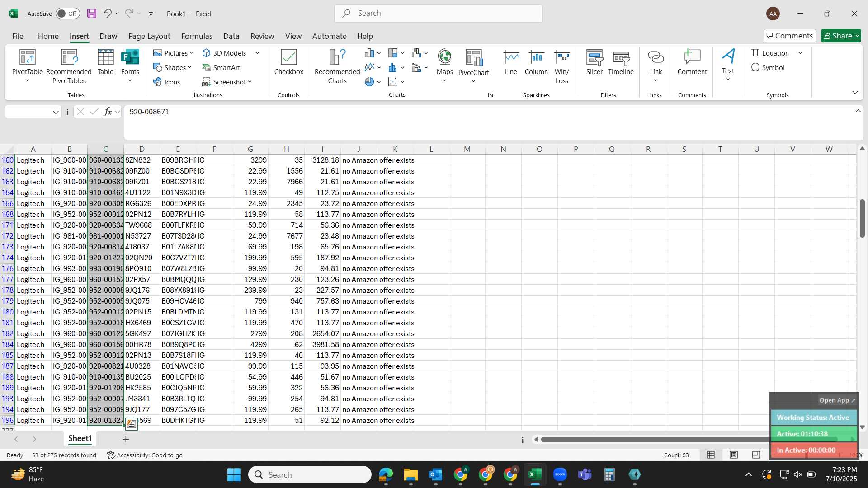Screen dimensions: 868x488
Task: Open the File tab
Action: 18,36
